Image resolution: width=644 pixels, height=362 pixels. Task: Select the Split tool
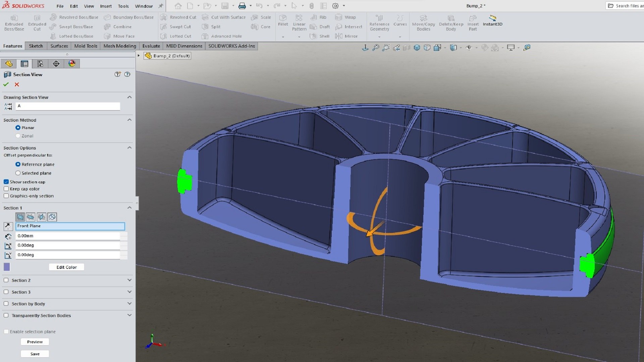[x=211, y=26]
